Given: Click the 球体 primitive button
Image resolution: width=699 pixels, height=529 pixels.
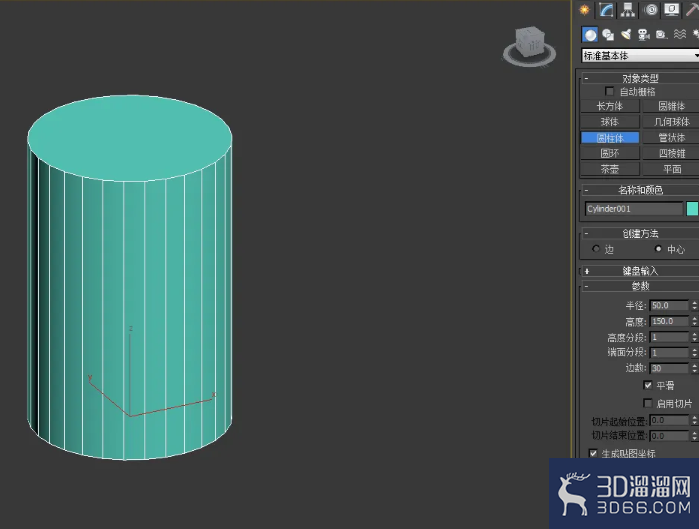Looking at the screenshot, I should click(x=610, y=122).
